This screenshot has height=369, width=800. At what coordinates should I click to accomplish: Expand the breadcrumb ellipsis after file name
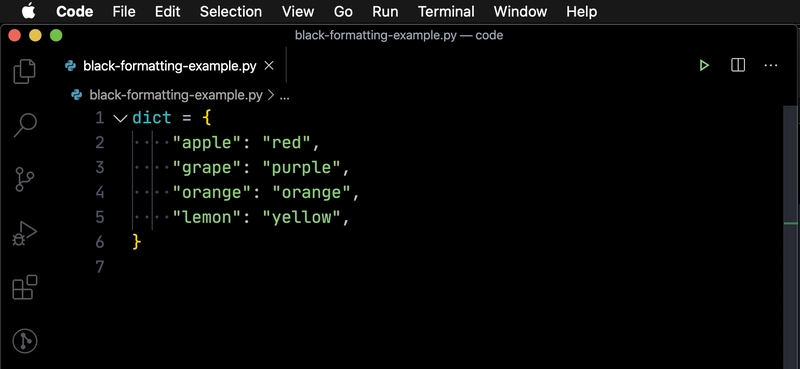(285, 95)
